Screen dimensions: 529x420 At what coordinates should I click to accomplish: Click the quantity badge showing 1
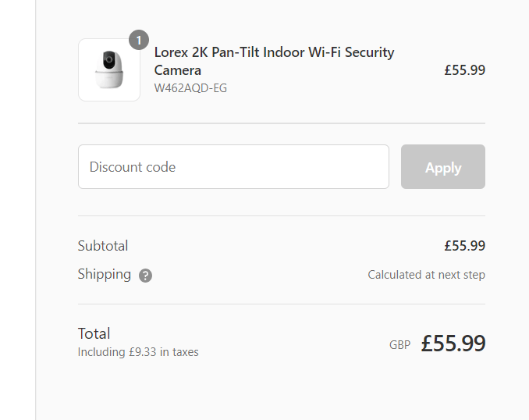click(139, 40)
